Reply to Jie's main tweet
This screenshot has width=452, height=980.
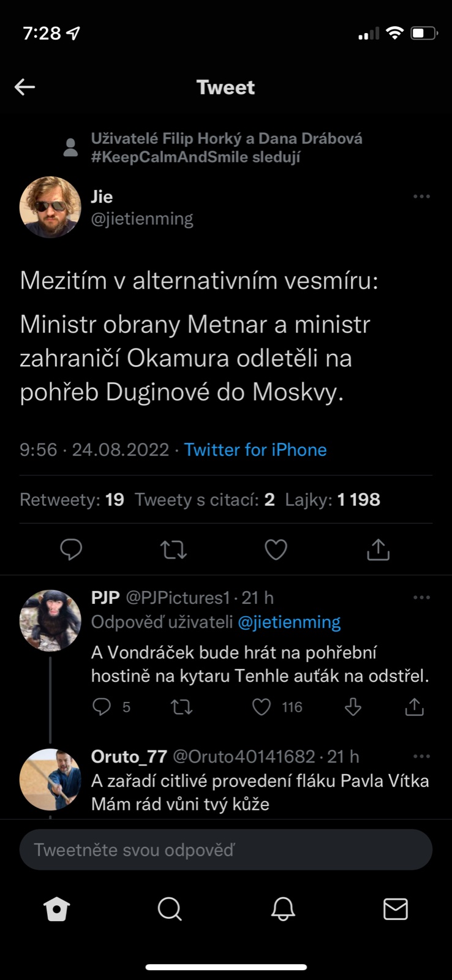(x=71, y=549)
